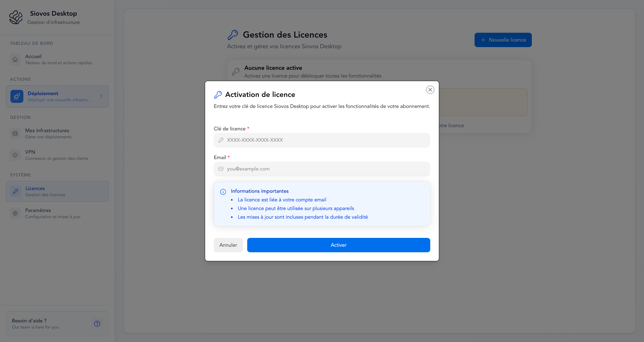Select the Accueil home icon
The image size is (644, 342).
[15, 59]
